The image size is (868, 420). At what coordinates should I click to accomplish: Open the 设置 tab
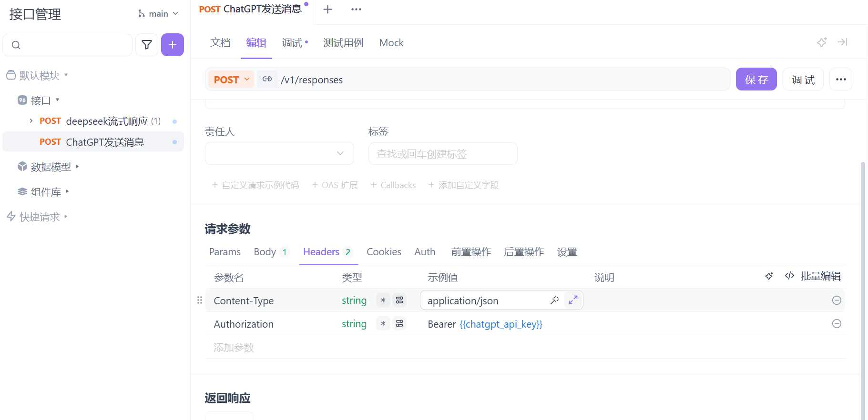tap(567, 252)
